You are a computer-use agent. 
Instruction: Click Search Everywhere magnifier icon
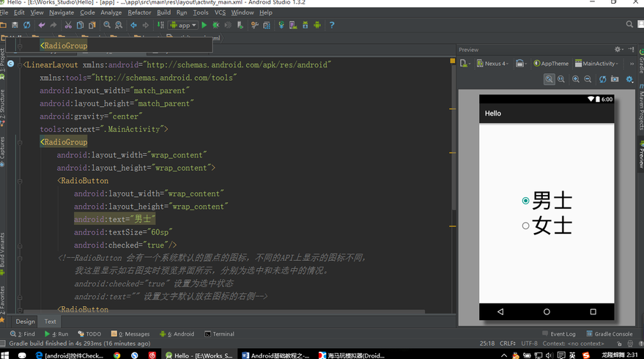(629, 25)
